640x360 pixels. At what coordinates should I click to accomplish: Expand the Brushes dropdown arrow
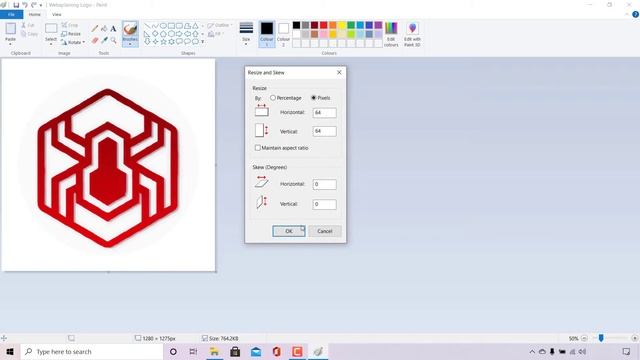(x=130, y=44)
